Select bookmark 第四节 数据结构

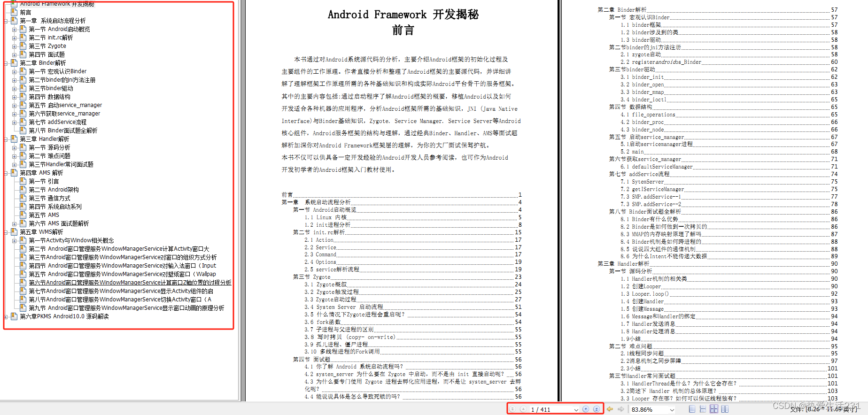[x=49, y=97]
